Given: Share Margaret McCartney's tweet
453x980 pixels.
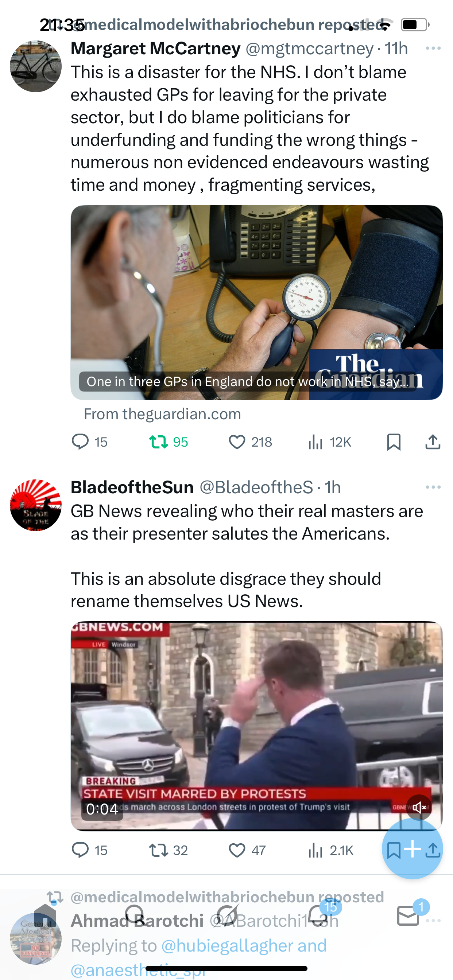Looking at the screenshot, I should (433, 442).
